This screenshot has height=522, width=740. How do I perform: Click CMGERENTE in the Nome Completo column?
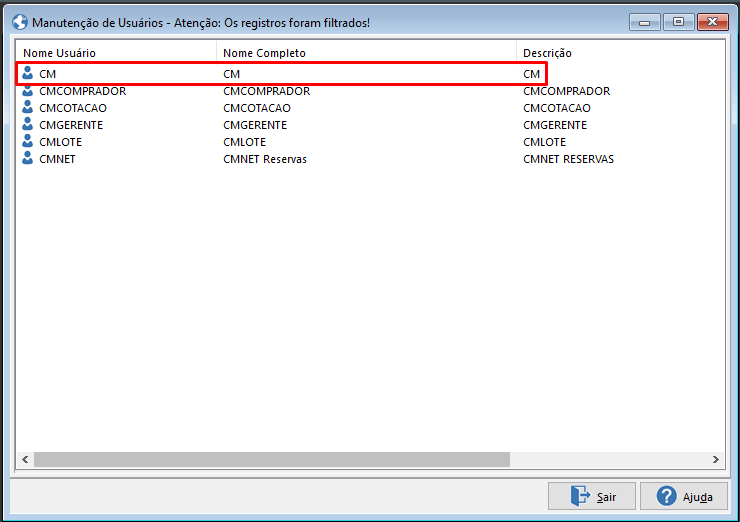(255, 125)
